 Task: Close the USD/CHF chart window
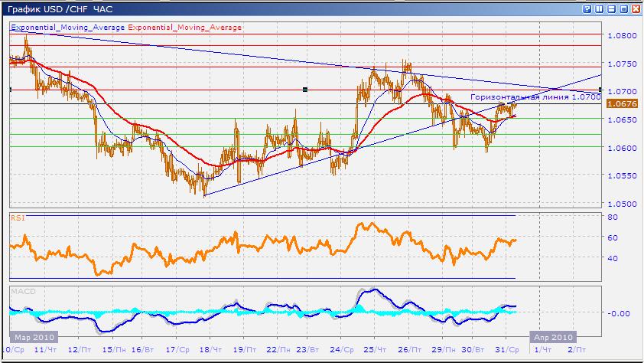(636, 8)
